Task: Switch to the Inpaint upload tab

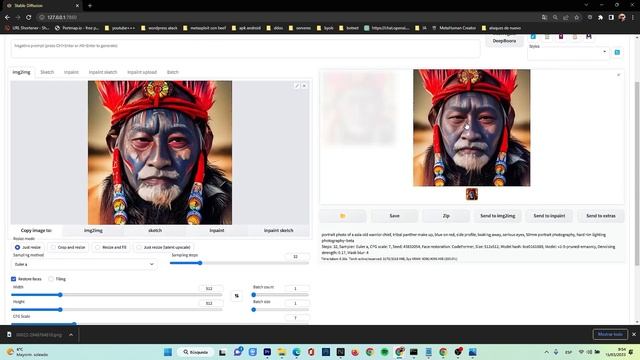Action: coord(142,72)
